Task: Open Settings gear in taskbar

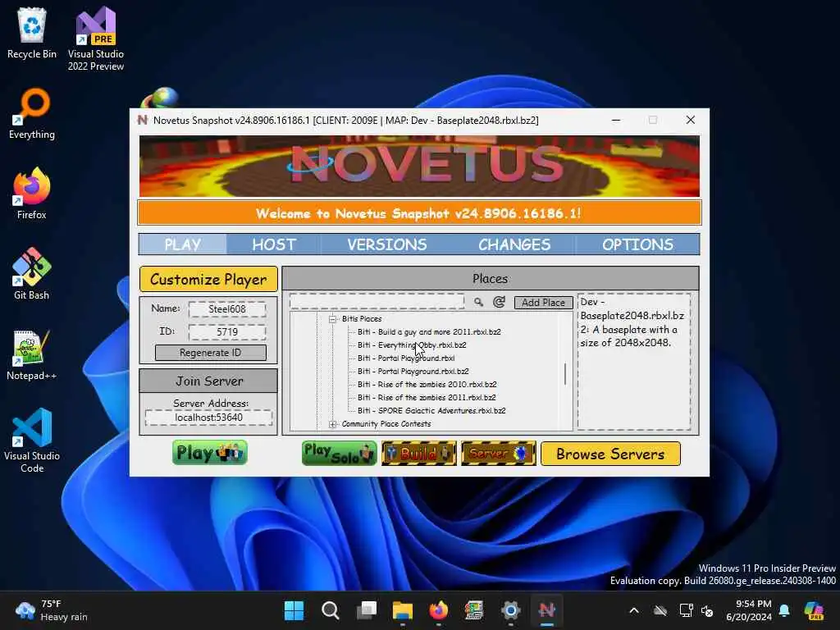Action: point(510,610)
